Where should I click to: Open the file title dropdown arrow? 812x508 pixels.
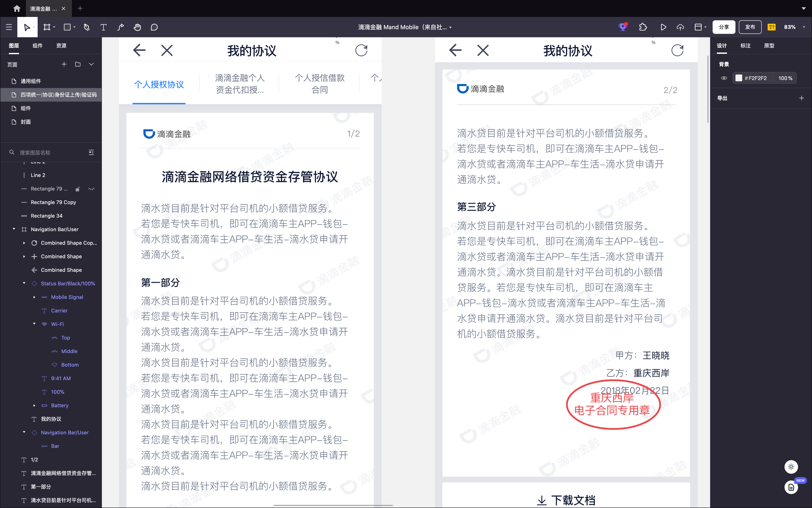tap(450, 28)
